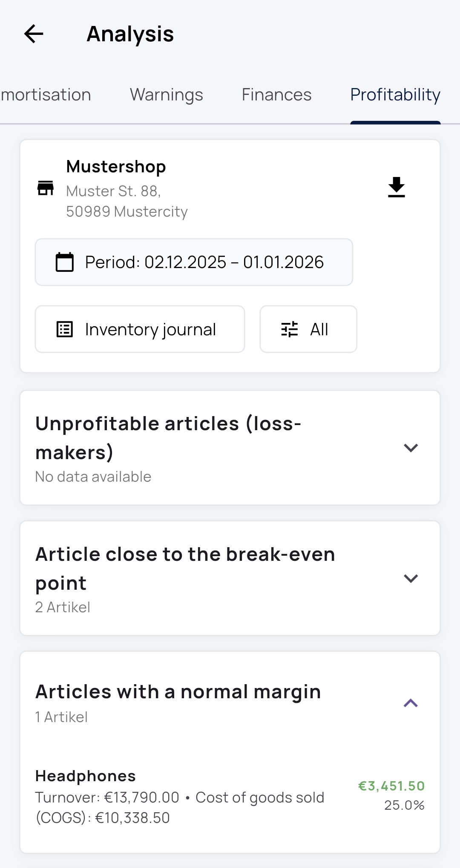Screen dimensions: 460x868
Task: Click the Mustershop store name
Action: tap(116, 166)
